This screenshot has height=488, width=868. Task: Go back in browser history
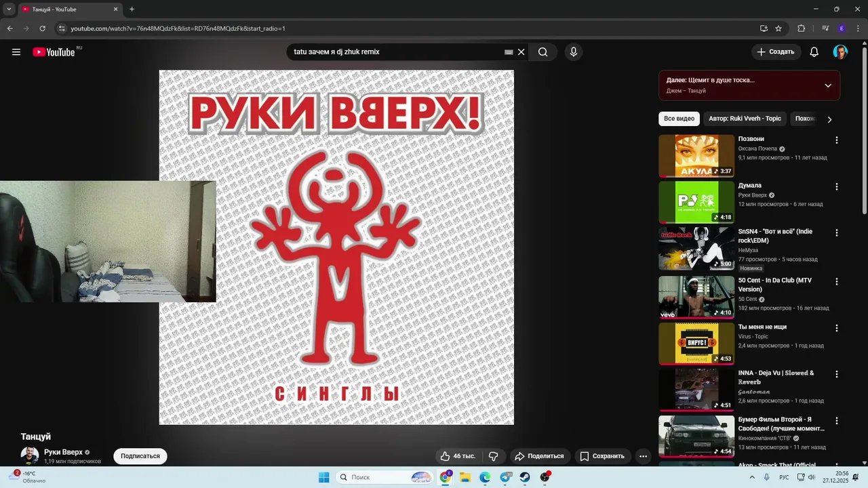pyautogui.click(x=9, y=28)
